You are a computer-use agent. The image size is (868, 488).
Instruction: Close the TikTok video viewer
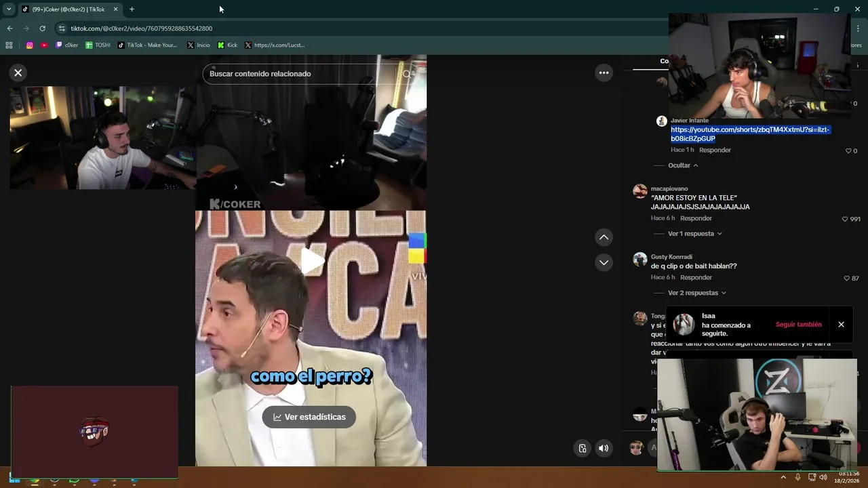coord(18,73)
